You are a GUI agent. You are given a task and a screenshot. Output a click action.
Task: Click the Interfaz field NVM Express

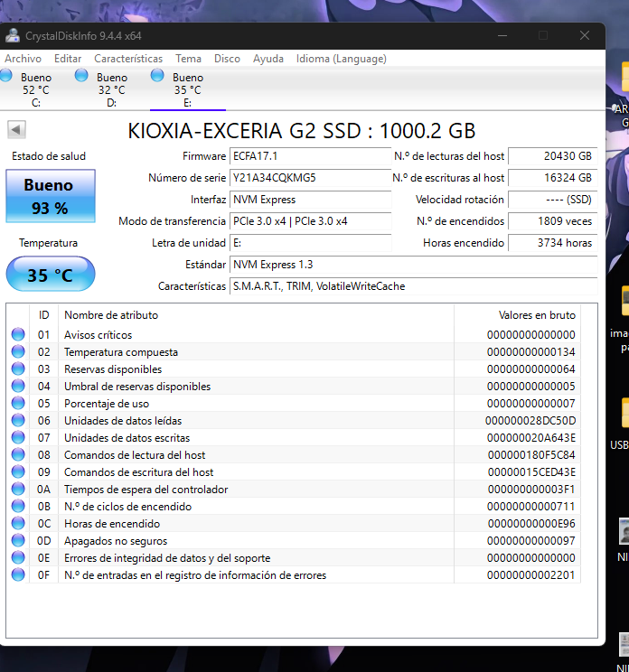tap(310, 200)
